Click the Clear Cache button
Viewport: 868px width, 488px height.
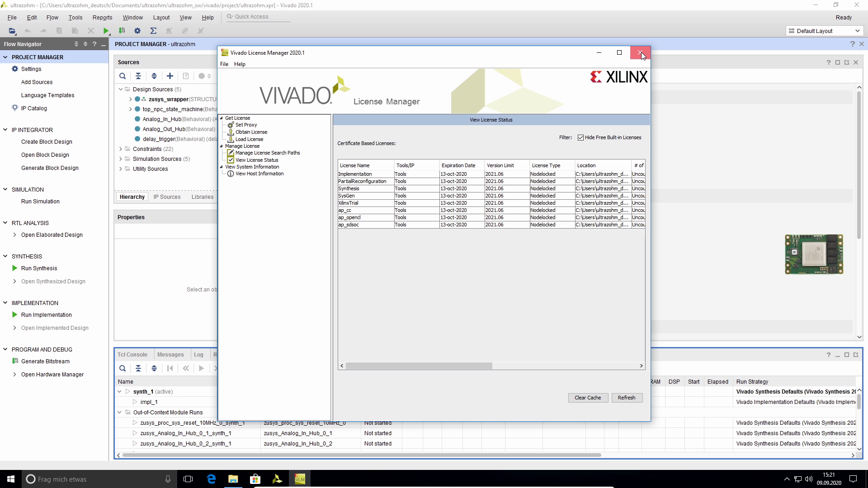(x=588, y=398)
